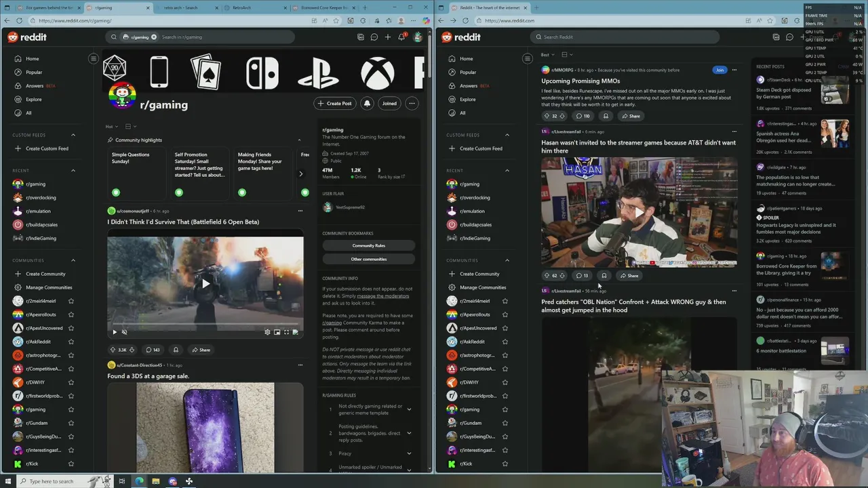Open user avatar menu in r/gaming window
This screenshot has height=488, width=868.
coord(418,37)
